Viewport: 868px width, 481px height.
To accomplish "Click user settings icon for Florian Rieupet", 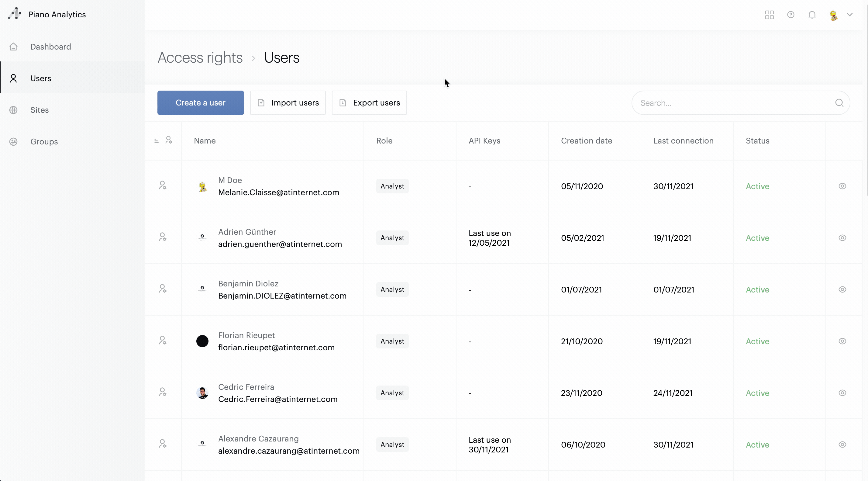I will point(163,341).
